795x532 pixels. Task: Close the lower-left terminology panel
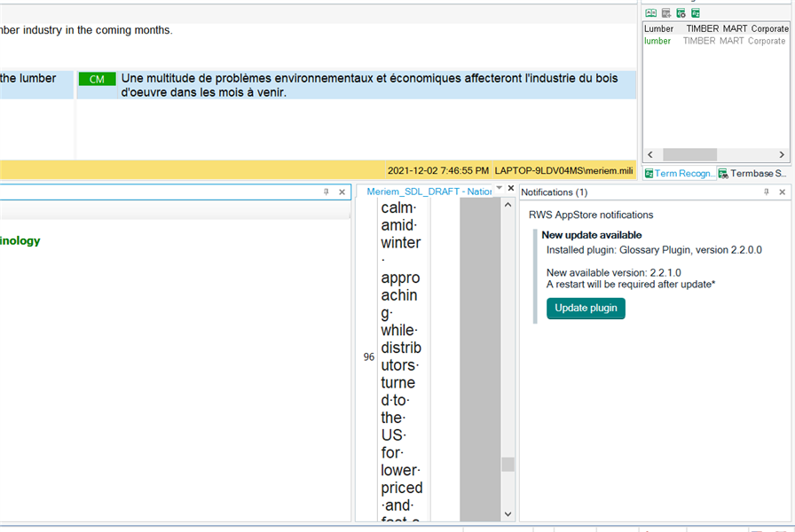tap(342, 192)
